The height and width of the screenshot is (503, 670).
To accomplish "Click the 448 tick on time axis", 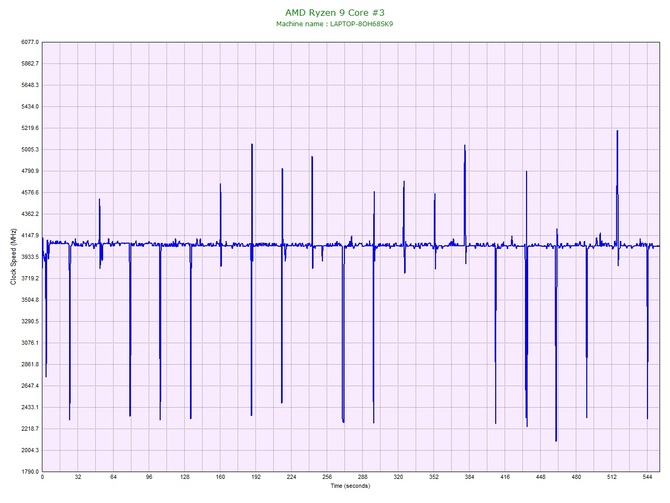I will coord(541,477).
